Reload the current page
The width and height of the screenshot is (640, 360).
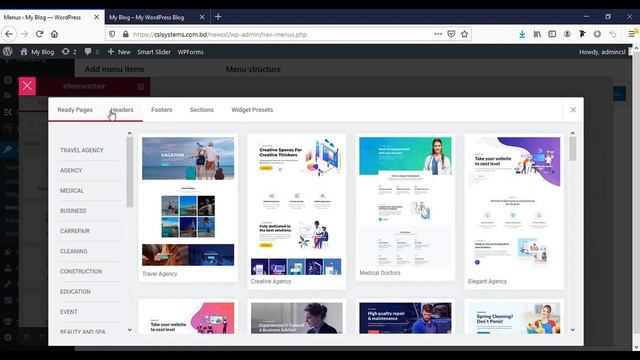(39, 34)
